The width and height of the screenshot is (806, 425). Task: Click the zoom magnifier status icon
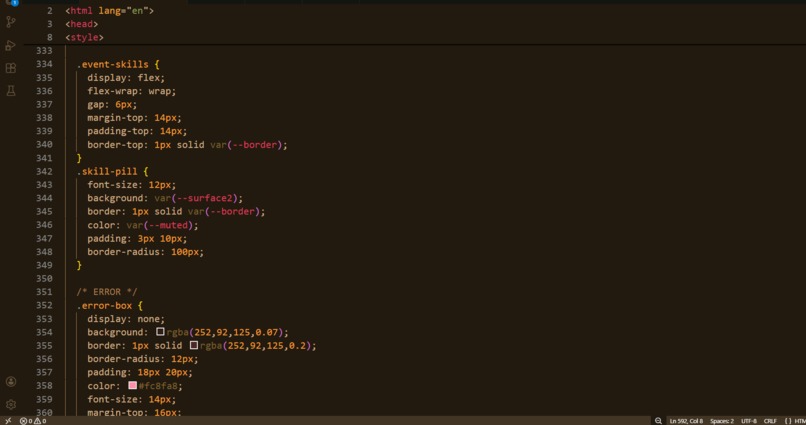(658, 421)
